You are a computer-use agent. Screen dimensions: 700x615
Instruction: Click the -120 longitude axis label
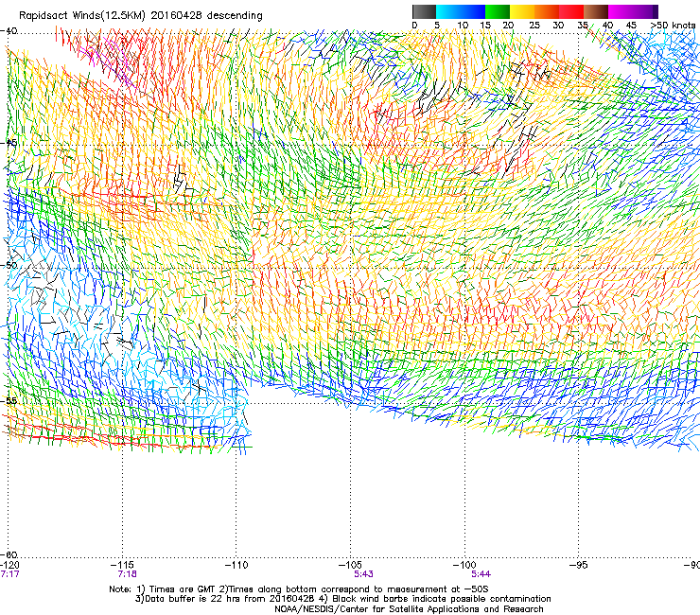tap(9, 565)
